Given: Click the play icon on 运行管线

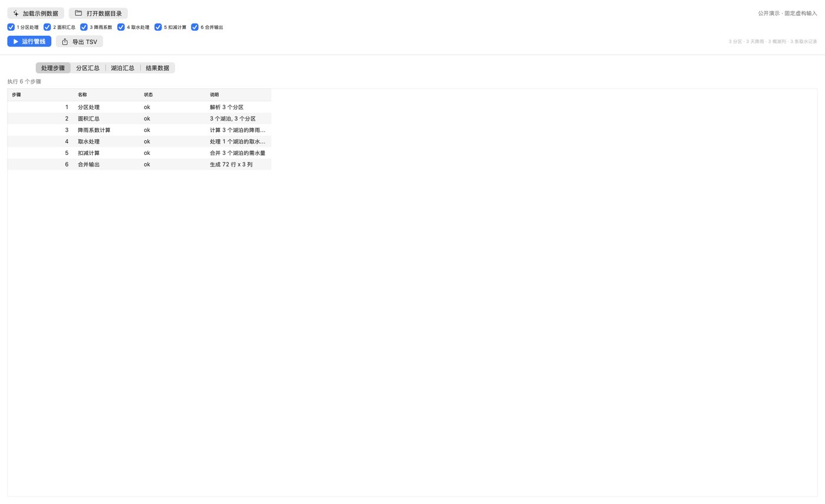Looking at the screenshot, I should point(16,41).
